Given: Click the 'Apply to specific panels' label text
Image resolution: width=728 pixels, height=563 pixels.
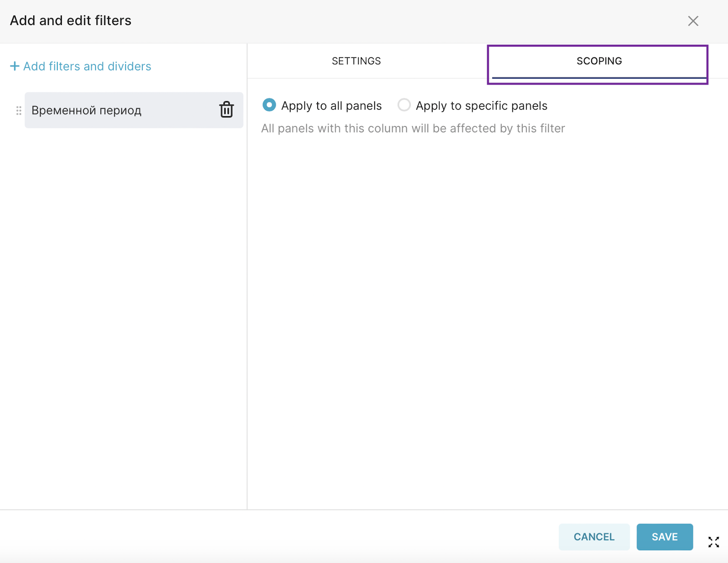Looking at the screenshot, I should coord(481,106).
